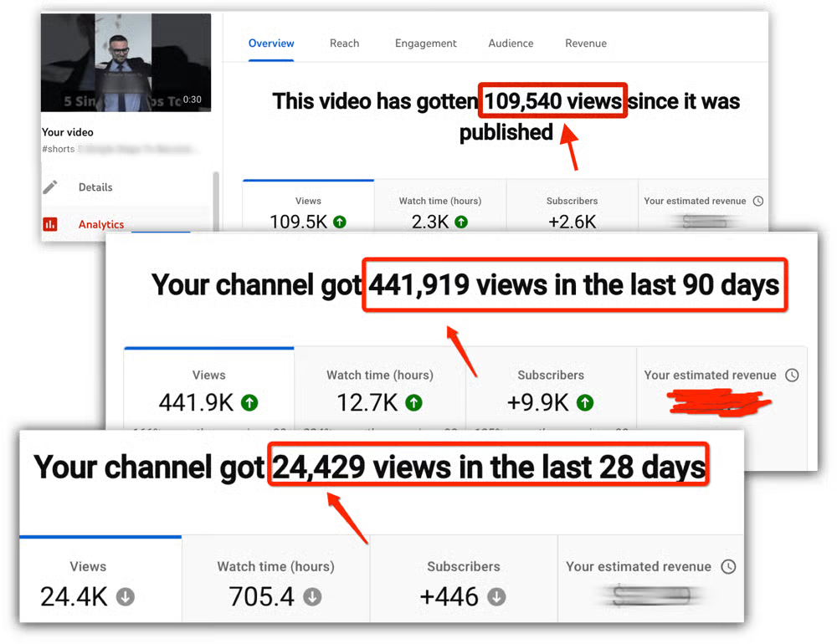
Task: Click the green up arrow next to 109.5K views
Action: [339, 222]
